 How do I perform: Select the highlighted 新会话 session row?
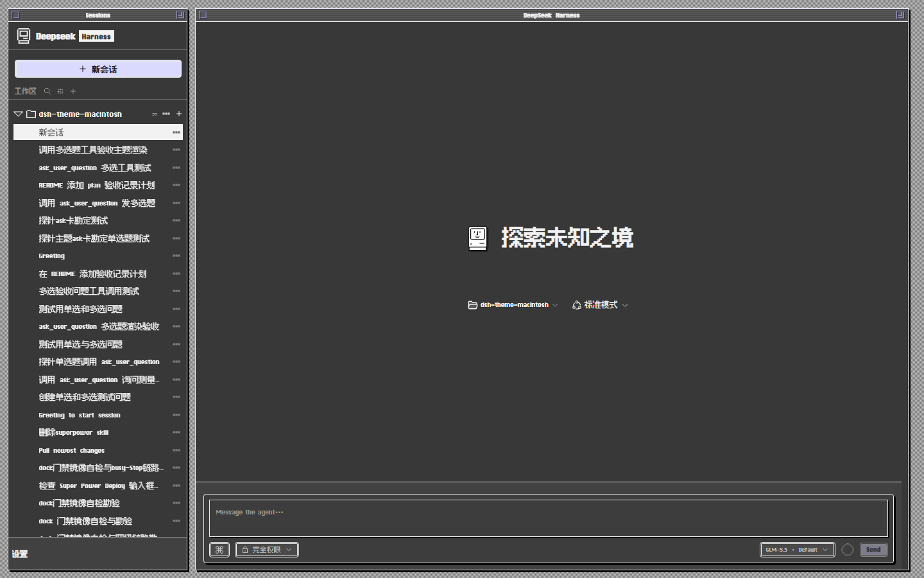pyautogui.click(x=98, y=132)
